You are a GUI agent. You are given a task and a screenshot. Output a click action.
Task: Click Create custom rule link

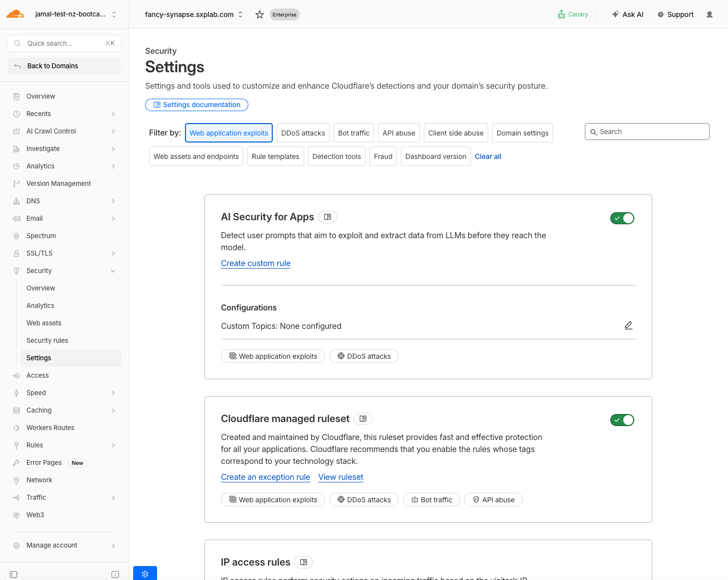click(x=256, y=263)
